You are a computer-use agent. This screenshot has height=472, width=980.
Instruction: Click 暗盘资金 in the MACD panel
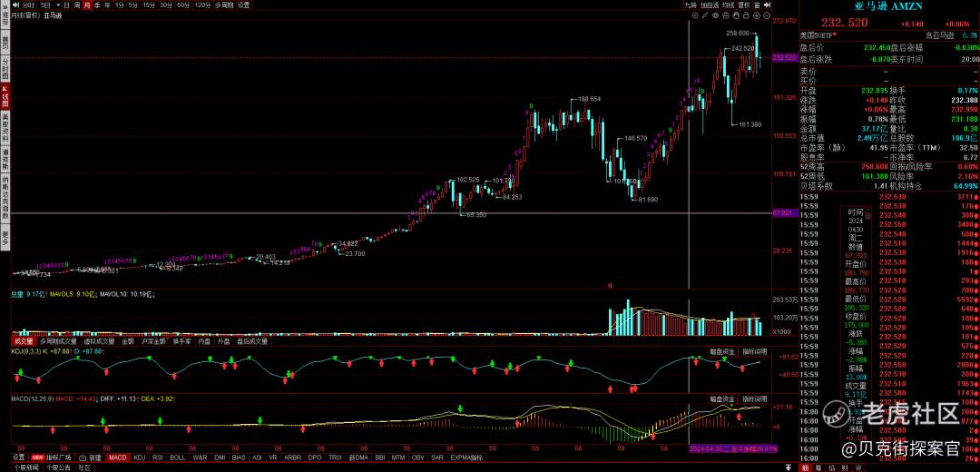point(722,398)
